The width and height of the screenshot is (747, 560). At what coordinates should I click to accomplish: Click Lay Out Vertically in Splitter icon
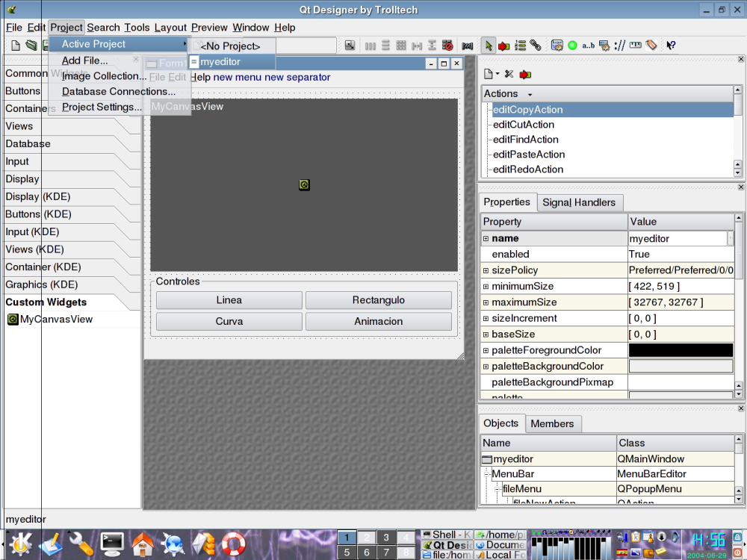point(432,46)
